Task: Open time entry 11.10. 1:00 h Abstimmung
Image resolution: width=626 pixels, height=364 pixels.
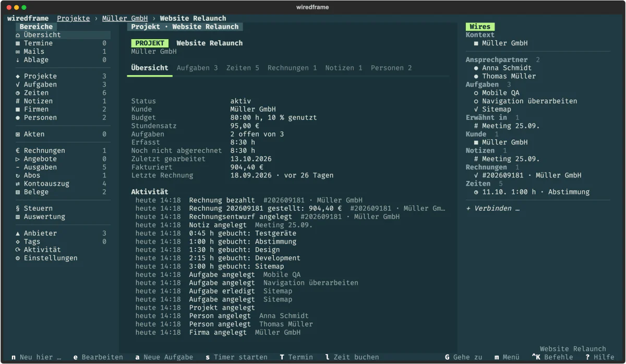Action: [x=532, y=192]
